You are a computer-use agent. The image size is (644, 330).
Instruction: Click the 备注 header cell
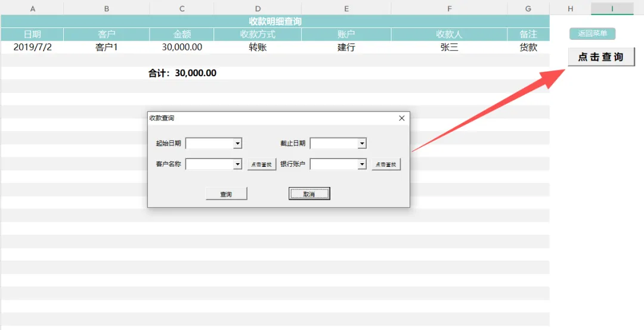click(x=528, y=35)
